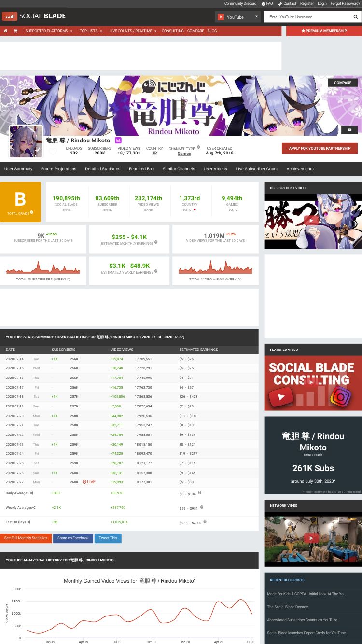Open the Contact link

(x=287, y=3)
